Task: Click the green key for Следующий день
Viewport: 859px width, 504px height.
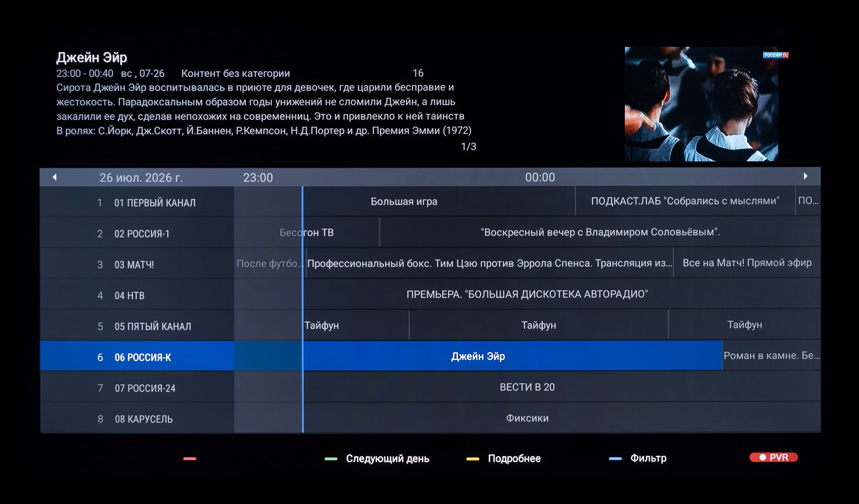Action: tap(331, 459)
